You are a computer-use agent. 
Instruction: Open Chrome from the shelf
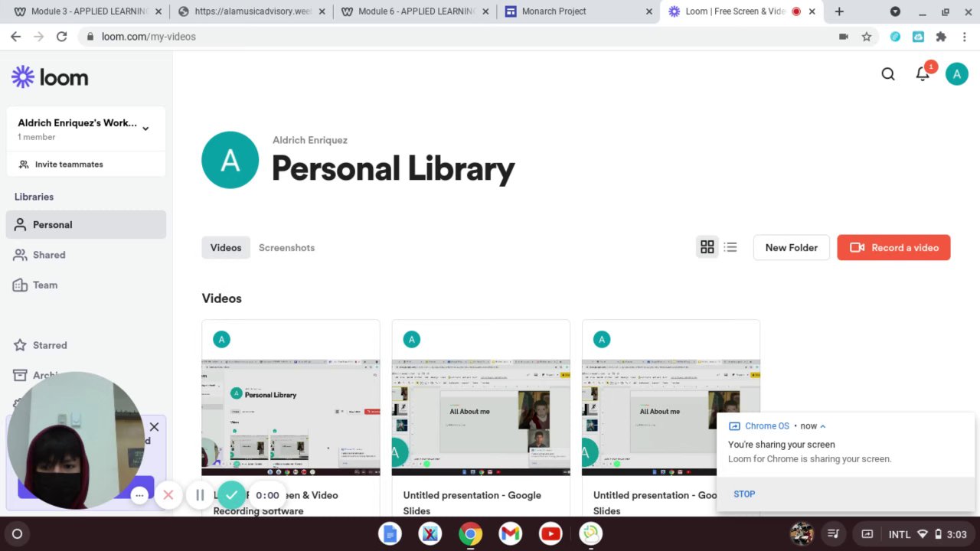[470, 534]
